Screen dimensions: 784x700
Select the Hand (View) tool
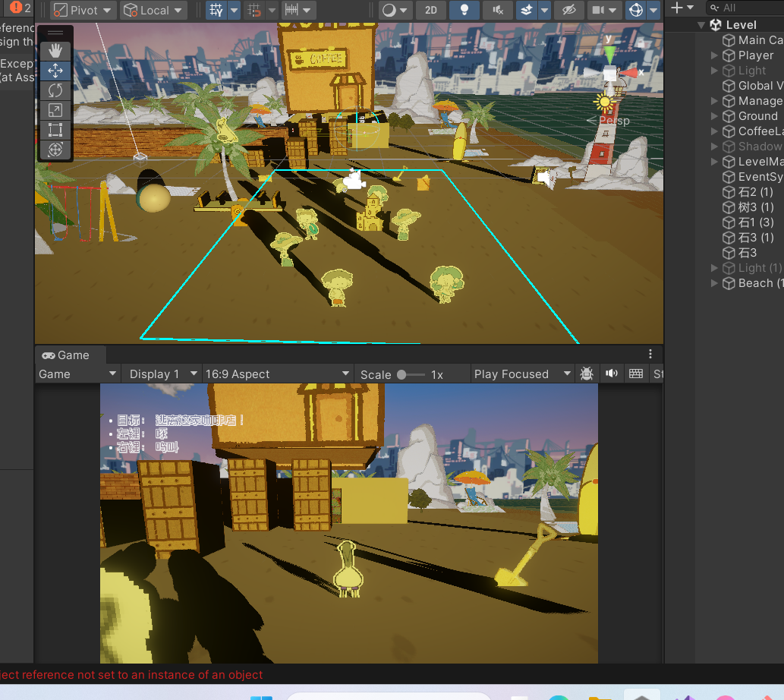[55, 51]
